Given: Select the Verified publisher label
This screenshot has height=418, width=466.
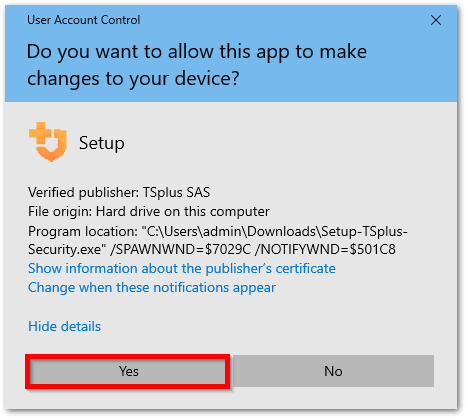Looking at the screenshot, I should pyautogui.click(x=83, y=192).
